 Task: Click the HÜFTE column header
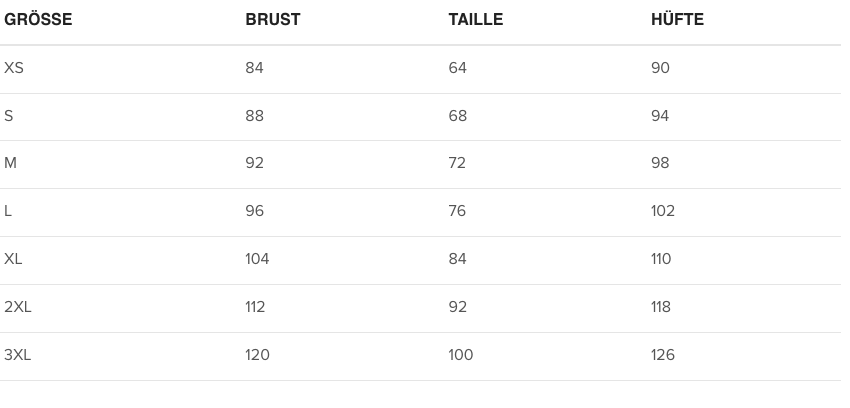coord(677,20)
